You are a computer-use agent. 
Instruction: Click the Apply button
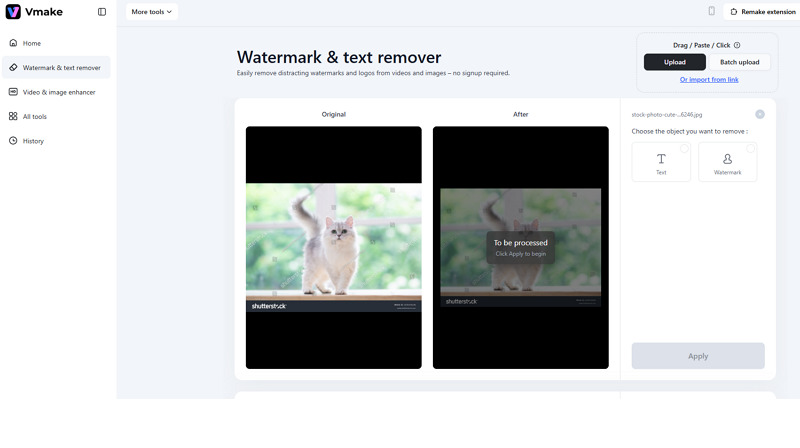[x=698, y=356]
